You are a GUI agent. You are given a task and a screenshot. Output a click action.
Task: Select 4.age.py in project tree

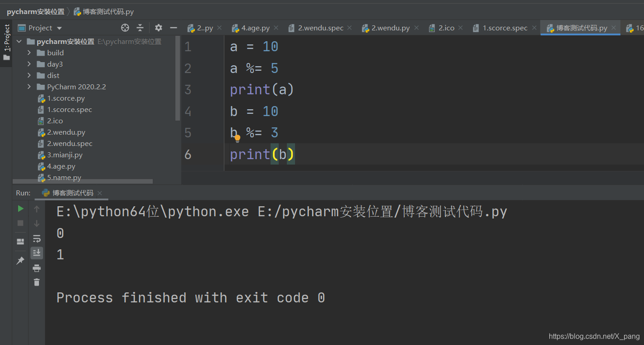61,166
